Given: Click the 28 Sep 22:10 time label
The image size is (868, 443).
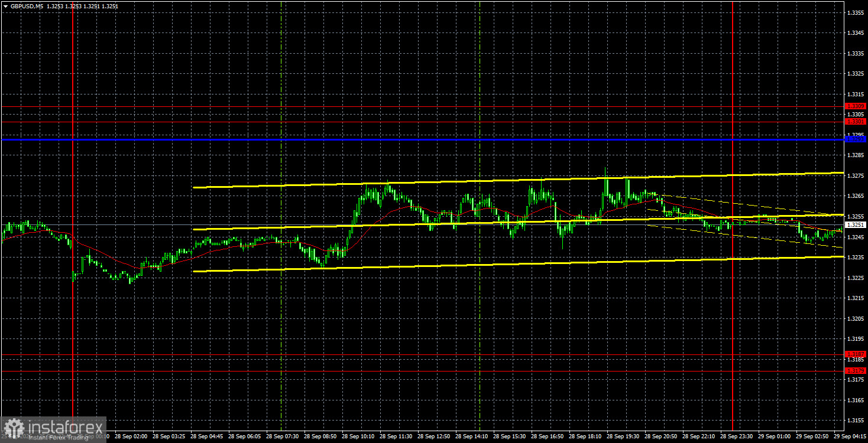Looking at the screenshot, I should (697, 437).
